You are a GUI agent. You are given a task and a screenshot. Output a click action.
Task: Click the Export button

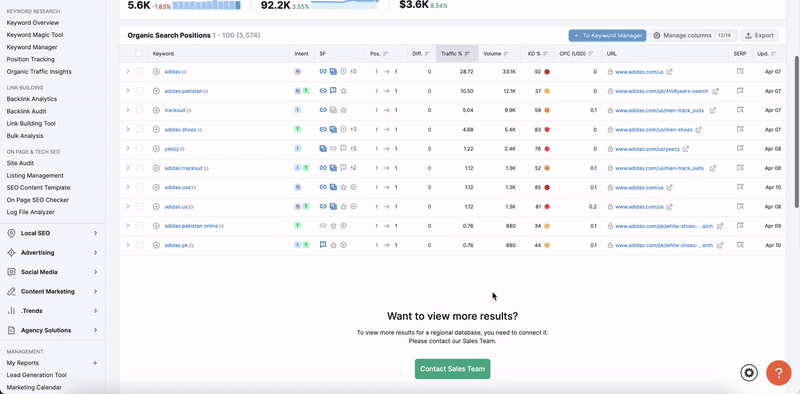(x=759, y=35)
